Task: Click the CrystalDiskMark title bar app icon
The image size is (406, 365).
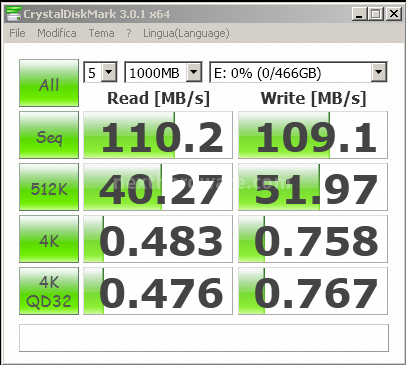Action: pos(14,14)
